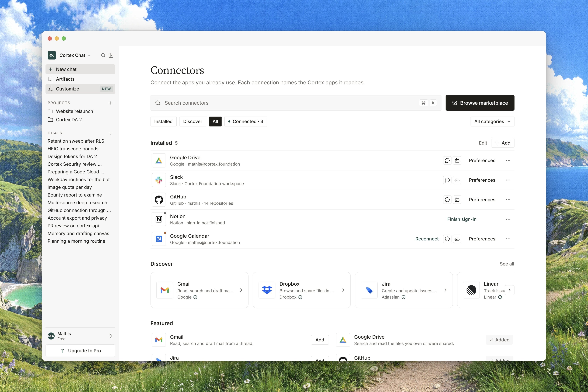Click the Gmail icon in Discover card

click(x=165, y=290)
